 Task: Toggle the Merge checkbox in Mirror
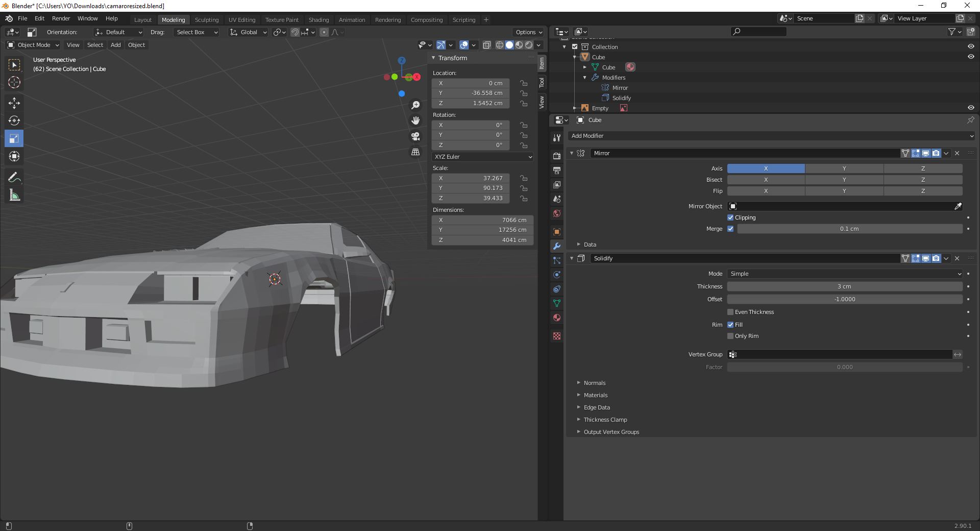(730, 229)
